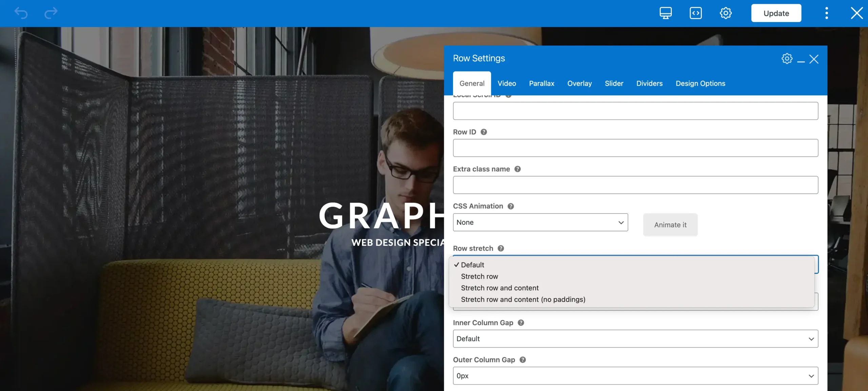This screenshot has height=391, width=868.
Task: Choose Stretch row and content (no paddings)
Action: (x=523, y=299)
